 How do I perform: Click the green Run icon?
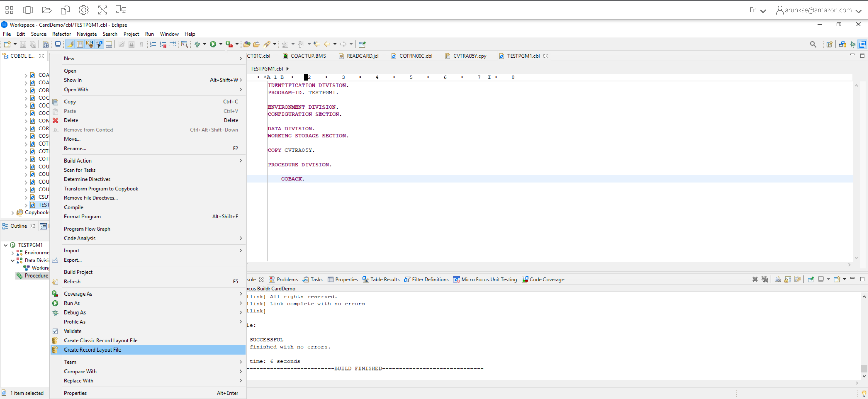[x=214, y=44]
